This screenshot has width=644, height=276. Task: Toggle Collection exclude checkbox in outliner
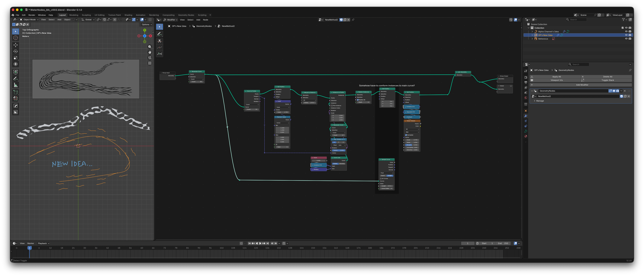(622, 28)
